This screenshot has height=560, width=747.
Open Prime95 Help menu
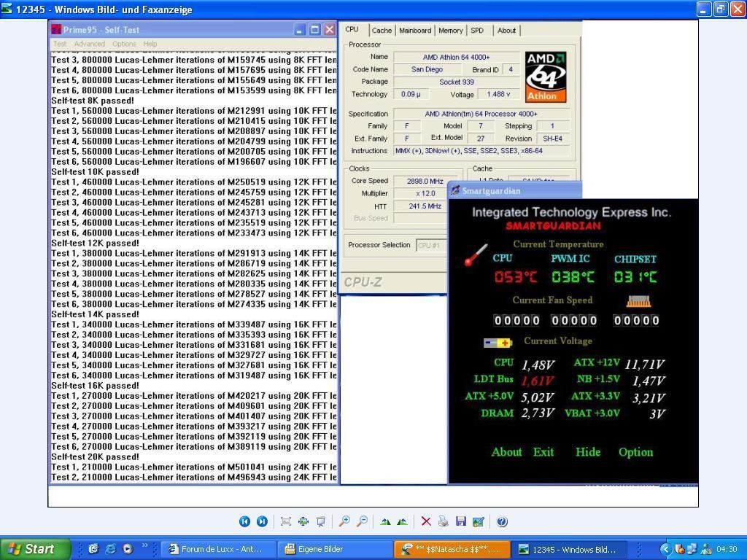pos(150,44)
